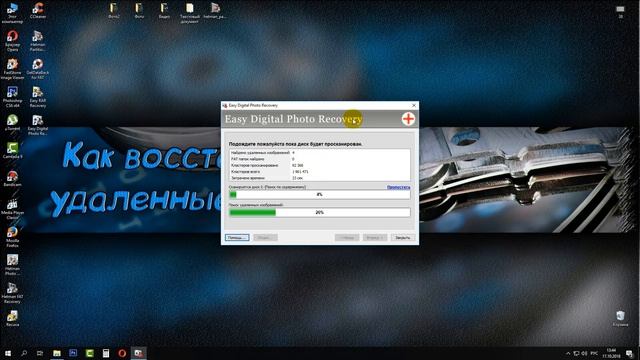Image resolution: width=640 pixels, height=360 pixels.
Task: Open the Easy Digital Photo Recovery desktop shortcut
Action: (x=38, y=125)
